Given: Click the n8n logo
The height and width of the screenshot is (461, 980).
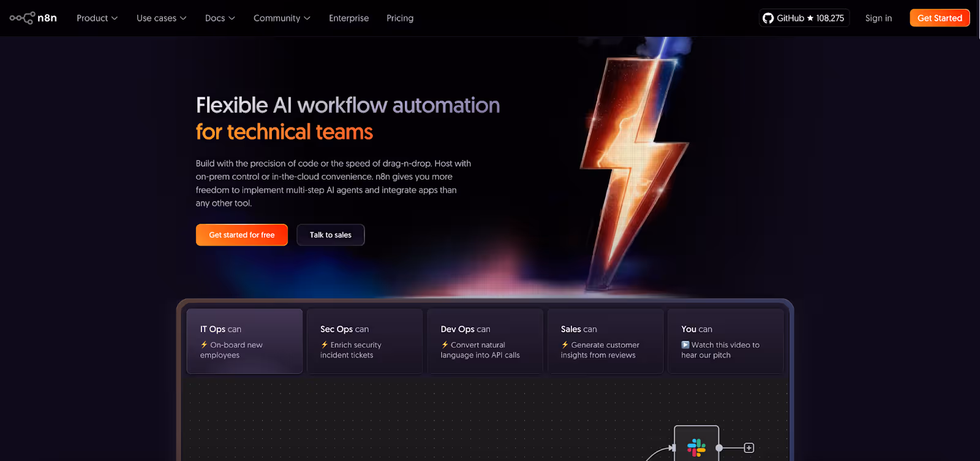Looking at the screenshot, I should click(x=33, y=18).
